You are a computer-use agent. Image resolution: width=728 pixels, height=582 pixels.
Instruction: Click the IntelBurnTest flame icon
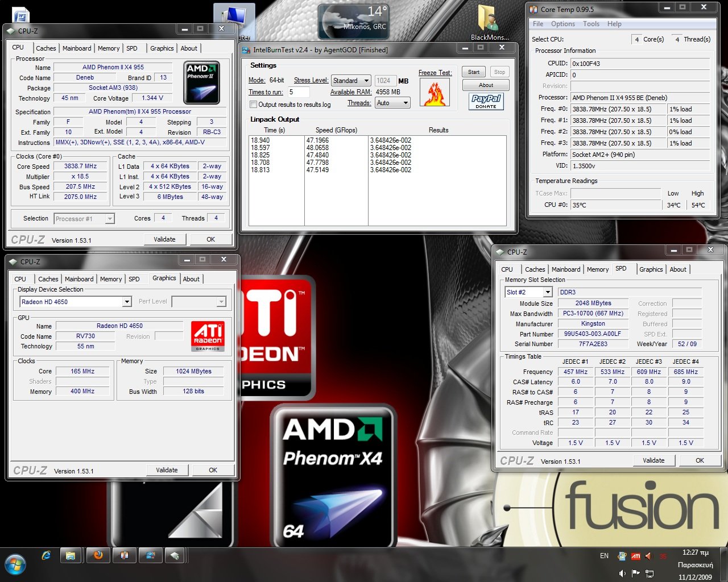pos(435,92)
